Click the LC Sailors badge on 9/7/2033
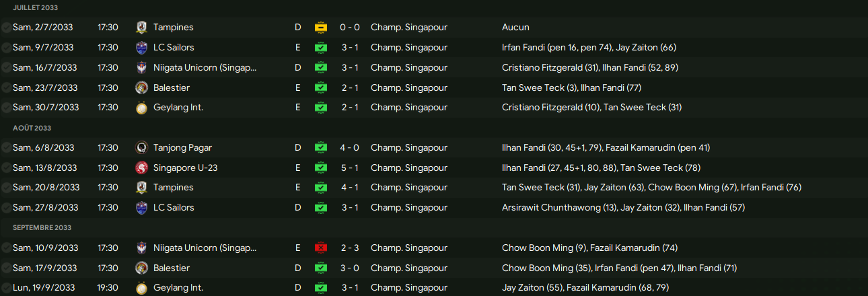Viewport: 868px width, 296px height. tap(141, 48)
